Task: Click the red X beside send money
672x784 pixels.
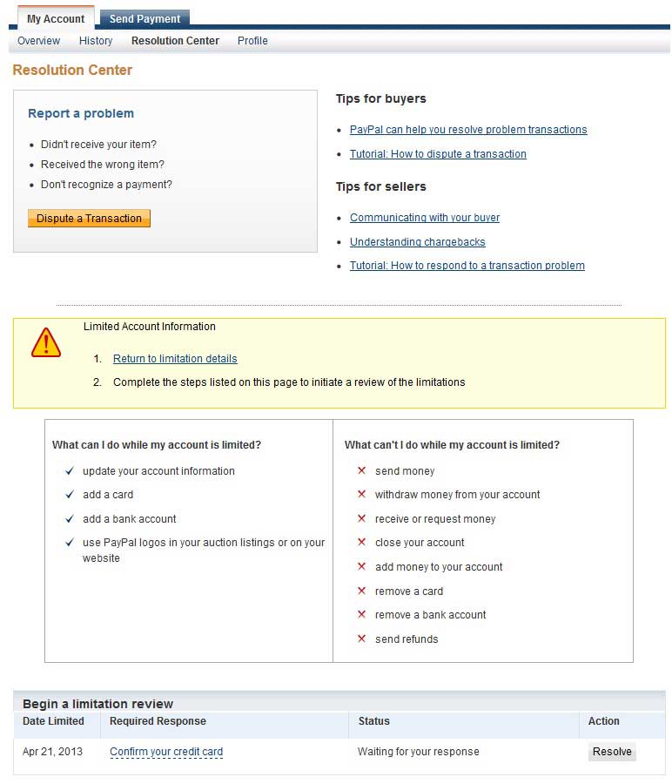Action: pyautogui.click(x=361, y=470)
